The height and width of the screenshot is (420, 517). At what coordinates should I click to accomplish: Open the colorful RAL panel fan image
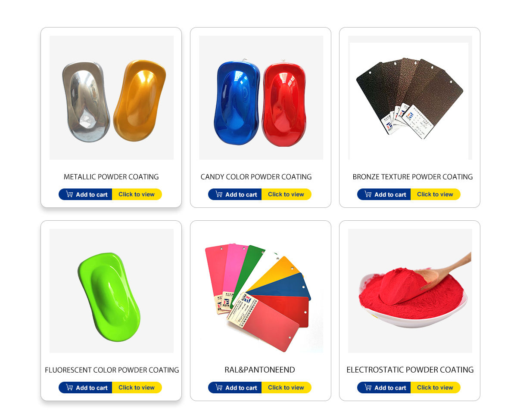261,291
